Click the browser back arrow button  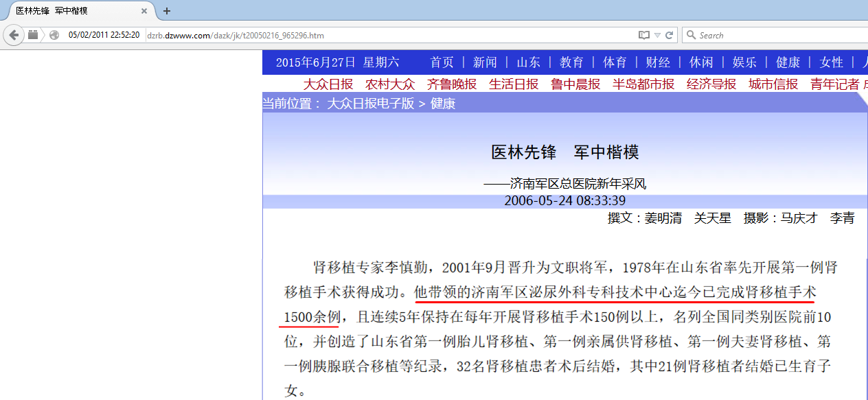point(14,35)
